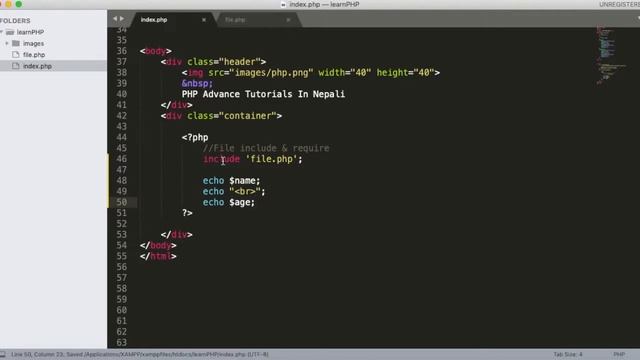Expand the images folder
The image size is (640, 360).
tap(7, 43)
